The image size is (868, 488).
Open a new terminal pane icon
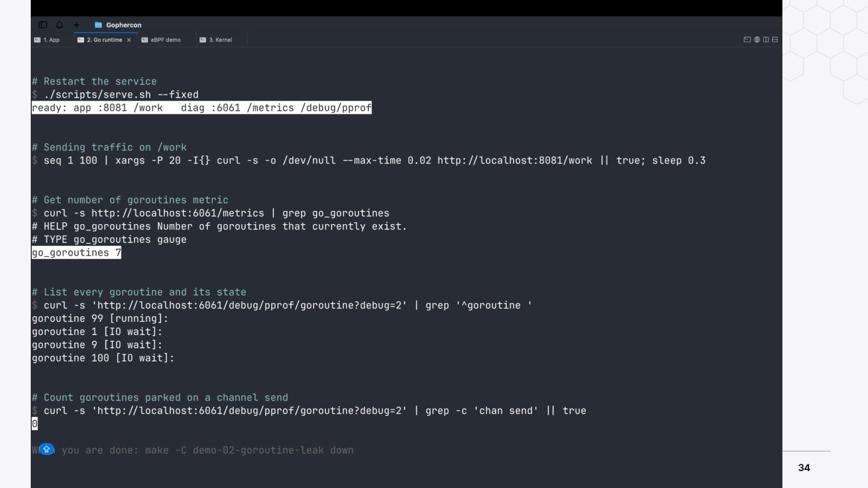tap(747, 40)
